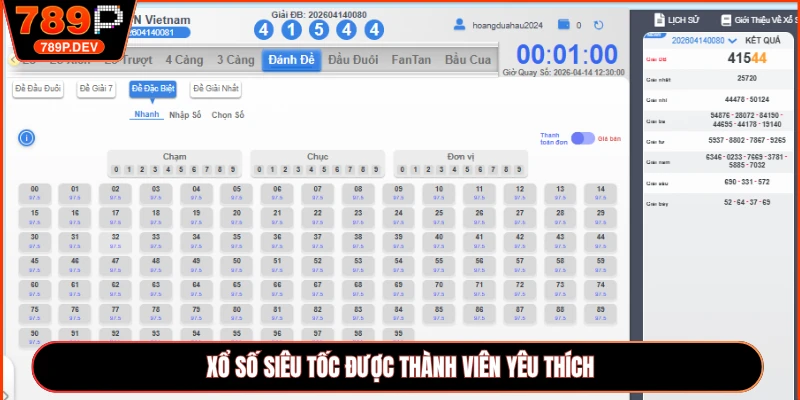
Task: Click the seventh prize results 52-64-37-69
Action: pyautogui.click(x=746, y=203)
